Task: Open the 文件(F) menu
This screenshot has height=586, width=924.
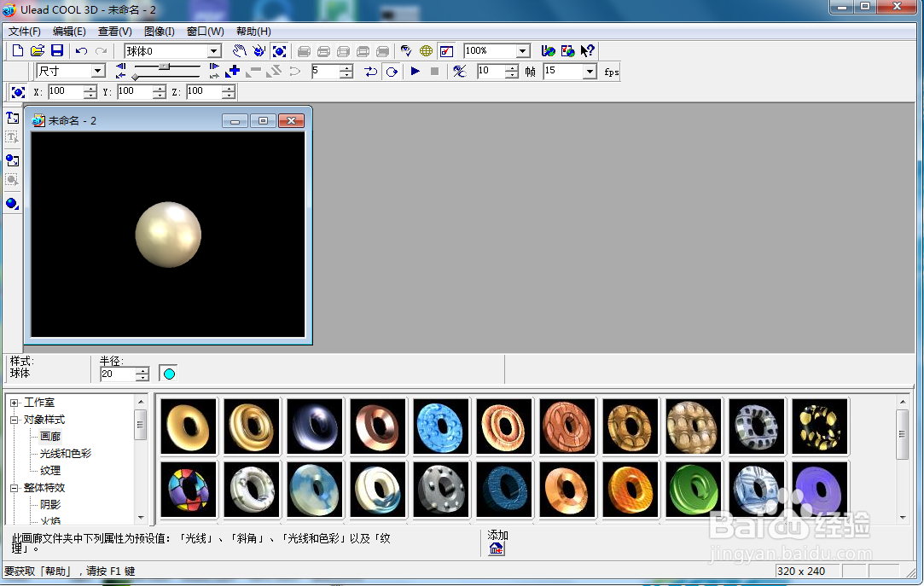Action: tap(25, 32)
